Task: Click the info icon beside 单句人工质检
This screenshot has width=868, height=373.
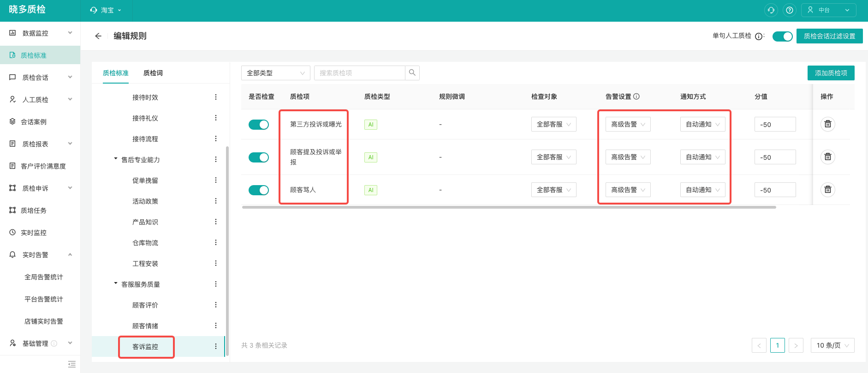Action: coord(759,36)
